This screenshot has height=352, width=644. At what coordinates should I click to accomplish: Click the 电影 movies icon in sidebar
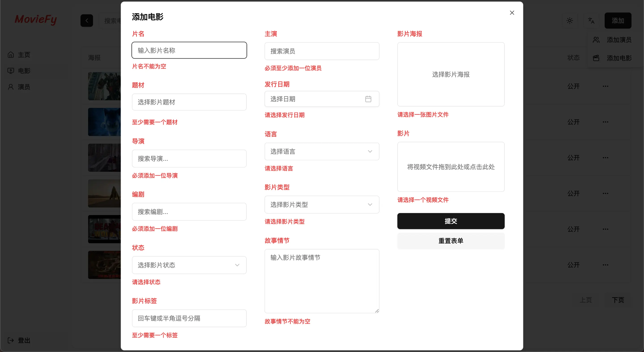[11, 71]
